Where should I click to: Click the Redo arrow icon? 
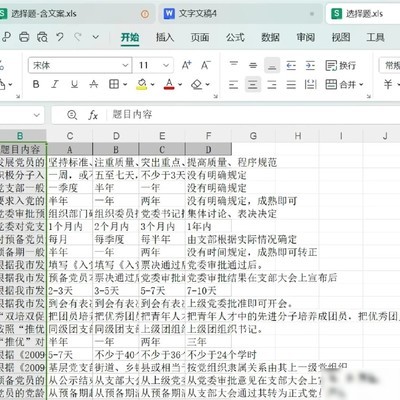(78, 37)
